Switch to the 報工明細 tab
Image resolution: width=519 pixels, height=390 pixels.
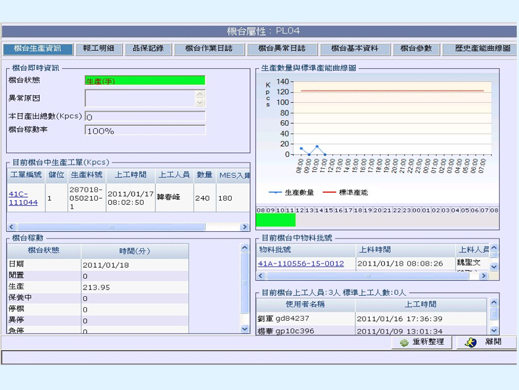(99, 49)
